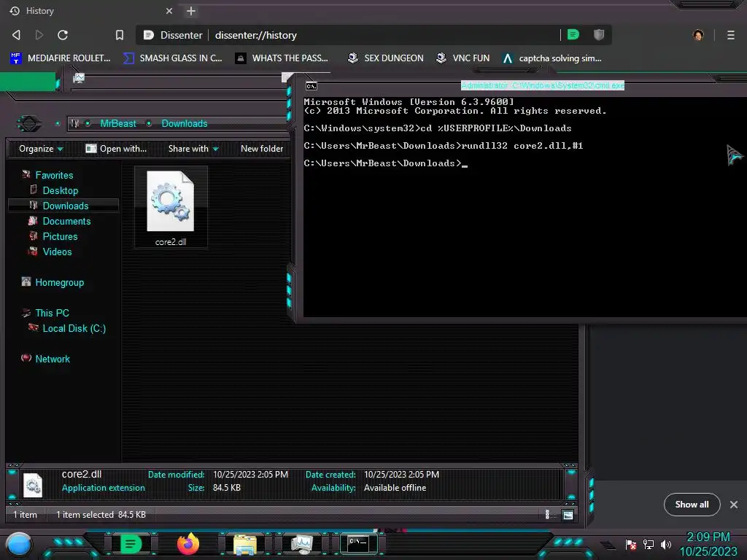
Task: Open the WHATS THE PASS... bookmark
Action: (x=282, y=58)
